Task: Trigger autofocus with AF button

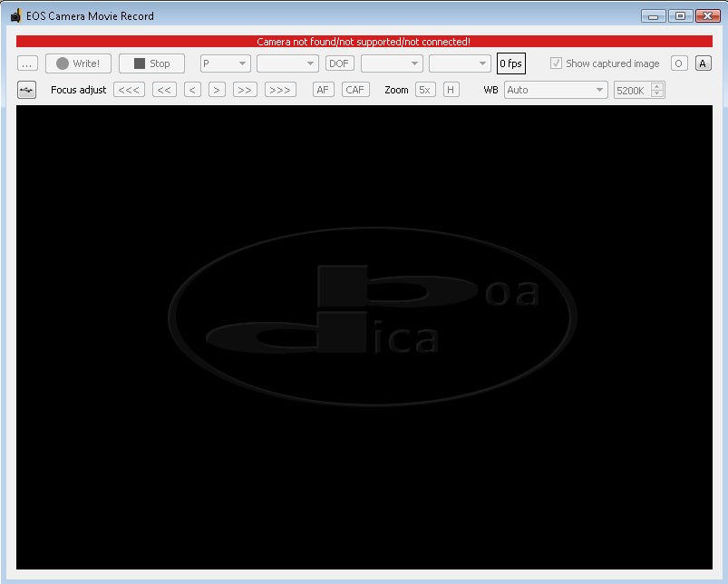Action: coord(324,90)
